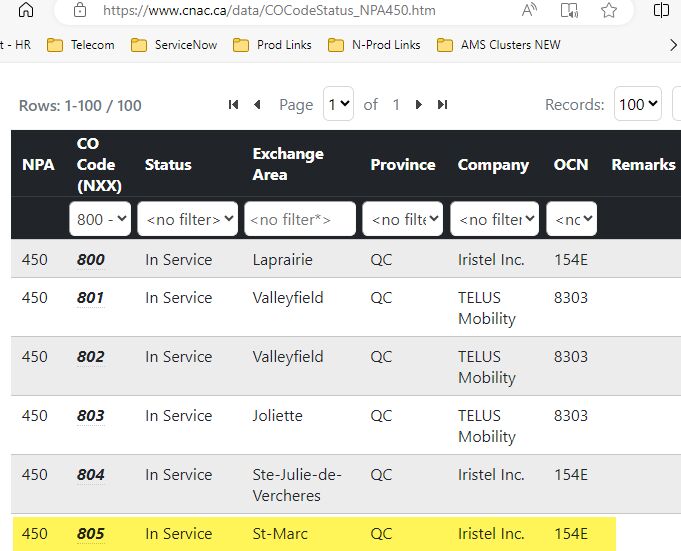Activate the Read aloud icon
681x551 pixels.
(x=529, y=10)
